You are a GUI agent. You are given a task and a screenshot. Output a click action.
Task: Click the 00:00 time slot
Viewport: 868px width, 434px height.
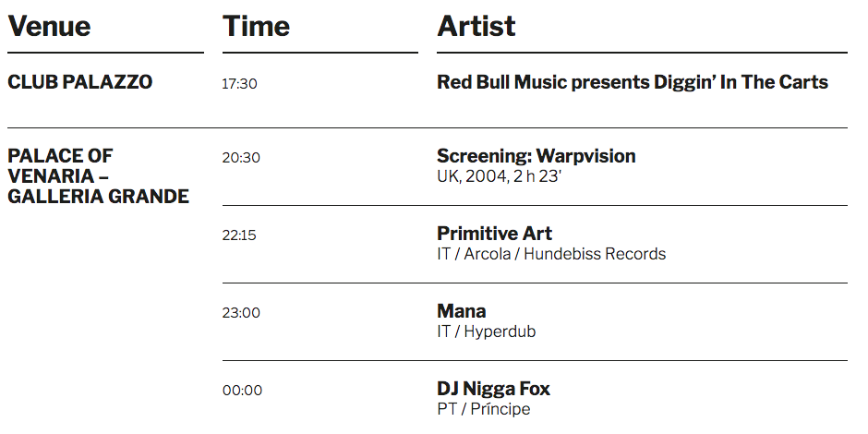[242, 391]
